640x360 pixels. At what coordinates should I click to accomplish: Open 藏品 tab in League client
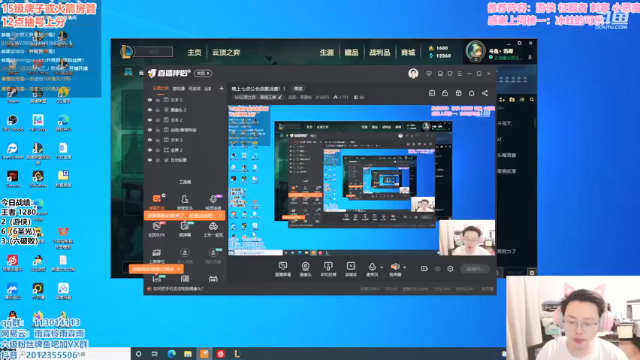(x=351, y=52)
